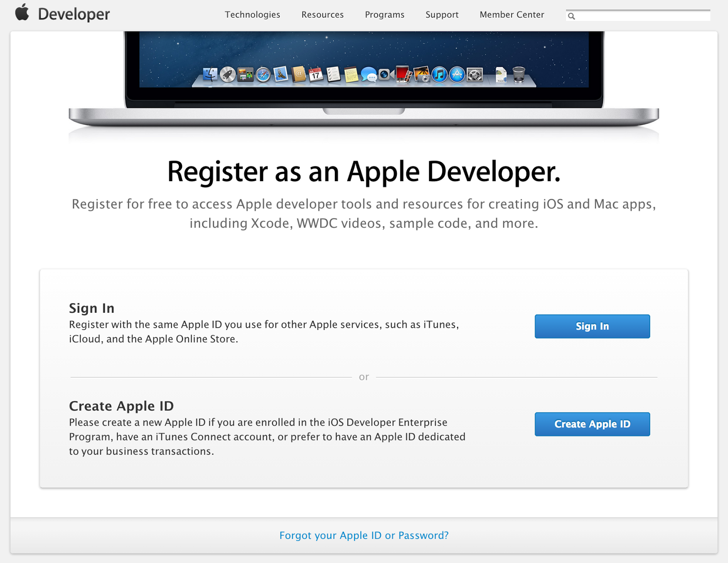The height and width of the screenshot is (563, 728).
Task: Click the "Sign In" section heading text
Action: click(x=91, y=308)
